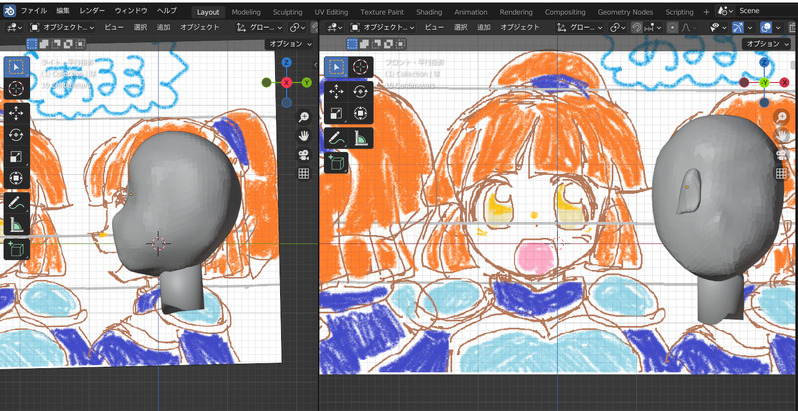Select the Measure tool in the Right Orthographic viewport
Viewport: 798px width, 411px height.
pyautogui.click(x=16, y=224)
